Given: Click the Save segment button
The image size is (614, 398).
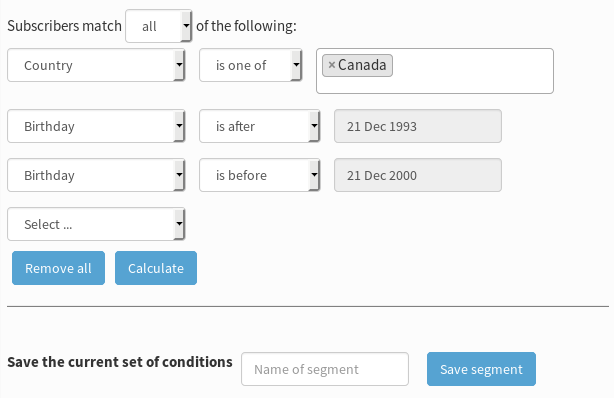Looking at the screenshot, I should click(481, 369).
